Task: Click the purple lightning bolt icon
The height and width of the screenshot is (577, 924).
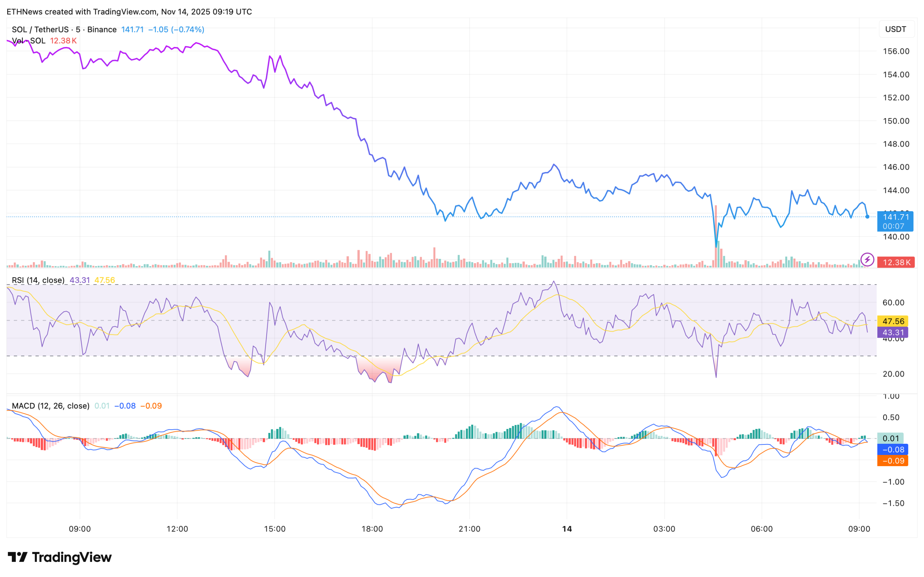Action: coord(867,260)
